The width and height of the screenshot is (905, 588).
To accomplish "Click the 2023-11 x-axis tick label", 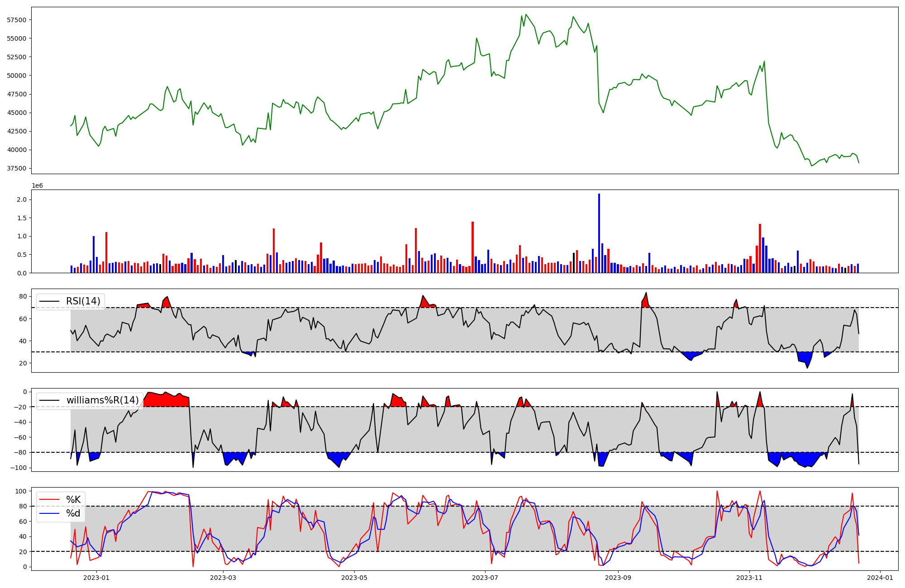I will pyautogui.click(x=749, y=578).
